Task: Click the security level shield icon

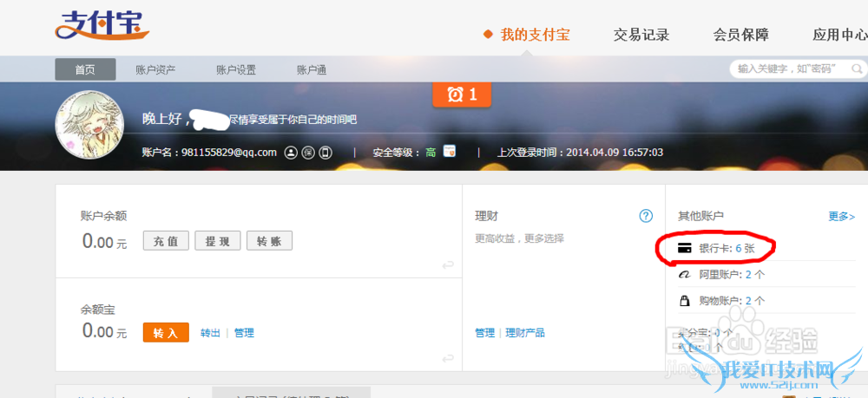Action: (x=449, y=151)
